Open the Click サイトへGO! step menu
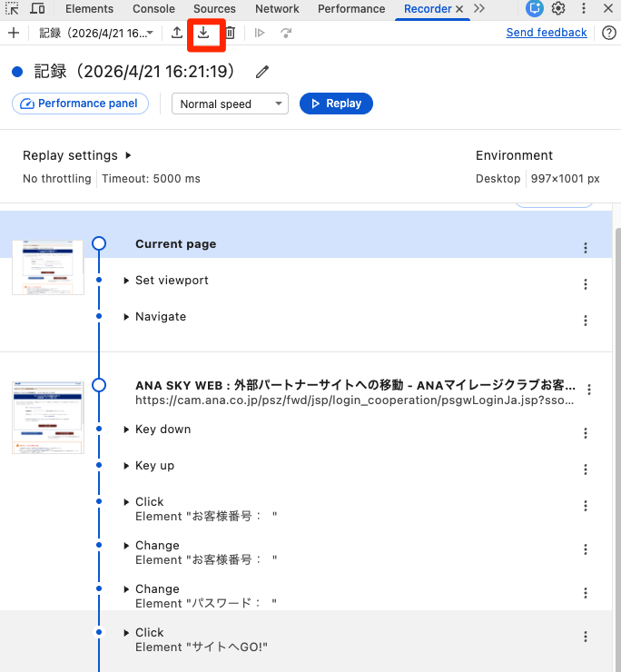Image resolution: width=621 pixels, height=672 pixels. (586, 637)
